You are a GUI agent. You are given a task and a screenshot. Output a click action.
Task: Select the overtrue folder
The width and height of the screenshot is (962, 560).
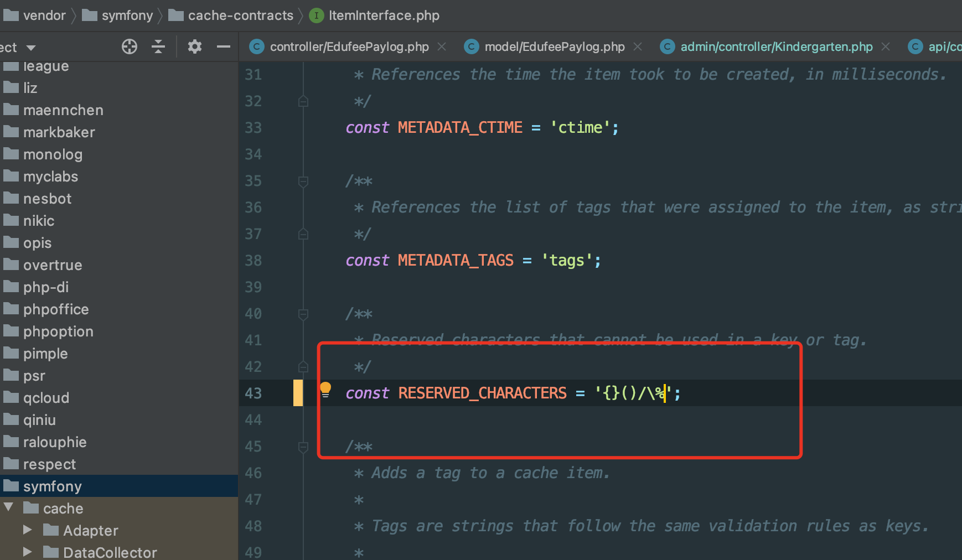pyautogui.click(x=119, y=265)
